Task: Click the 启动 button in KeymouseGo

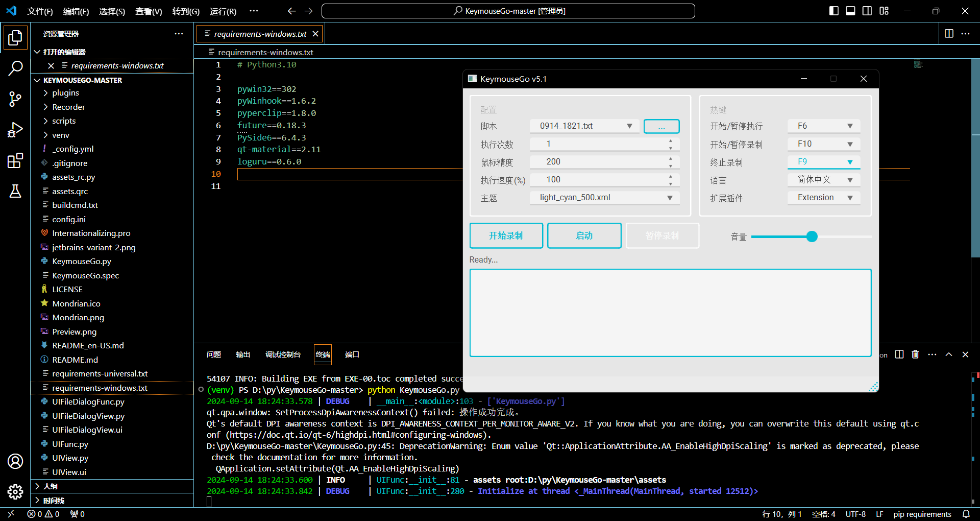Action: pos(584,235)
